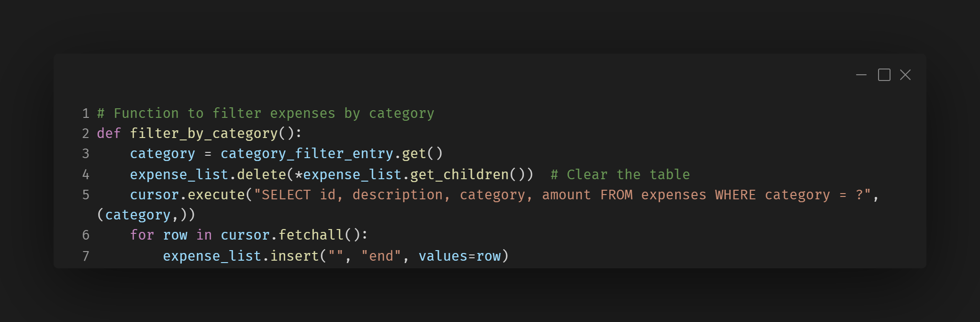Click the values=row argument

click(x=459, y=256)
